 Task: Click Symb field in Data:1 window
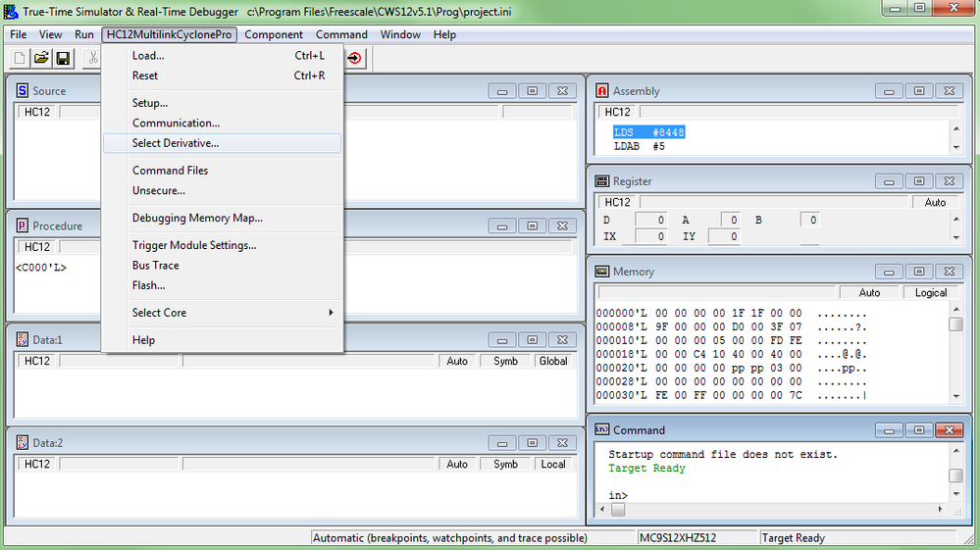point(505,361)
